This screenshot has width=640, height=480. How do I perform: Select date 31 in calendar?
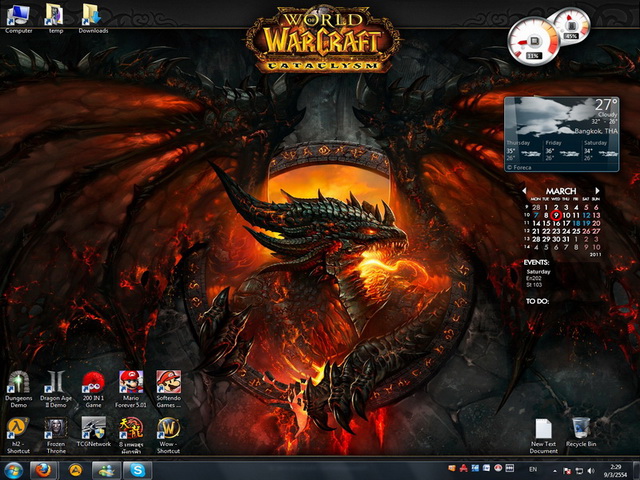coord(566,239)
